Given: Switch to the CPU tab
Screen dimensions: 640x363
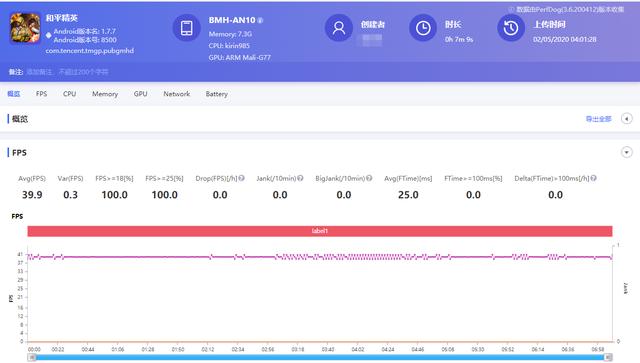Looking at the screenshot, I should pyautogui.click(x=69, y=94).
